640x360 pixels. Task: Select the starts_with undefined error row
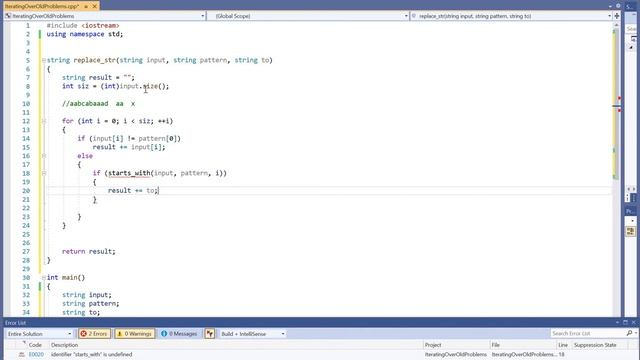[x=320, y=355]
